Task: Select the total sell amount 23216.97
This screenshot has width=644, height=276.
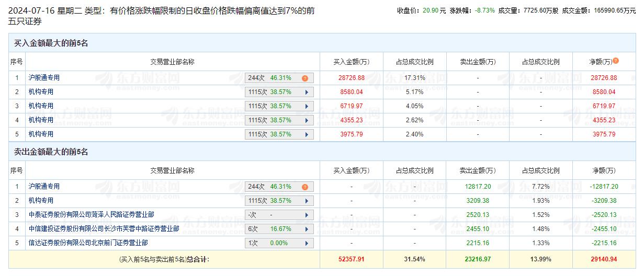Action: coord(478,259)
